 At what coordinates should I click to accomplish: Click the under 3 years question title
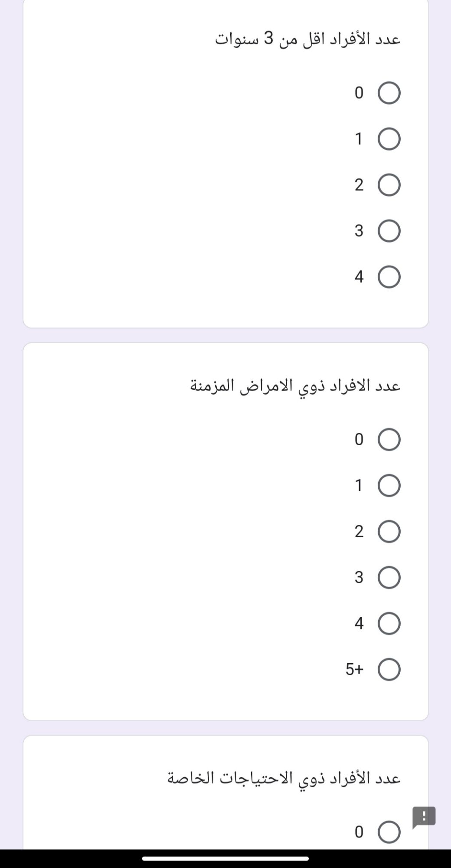pos(307,39)
